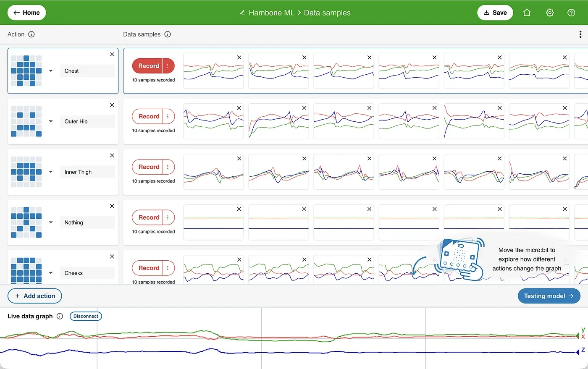Record a new Inner Thigh sample
The image size is (588, 369).
(148, 167)
